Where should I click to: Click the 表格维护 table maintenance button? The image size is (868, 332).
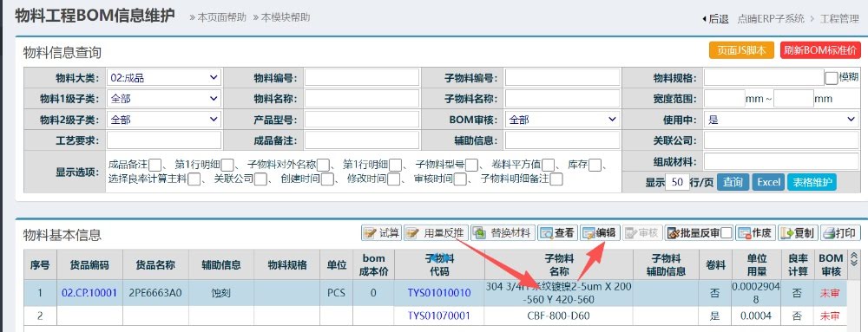coord(812,182)
